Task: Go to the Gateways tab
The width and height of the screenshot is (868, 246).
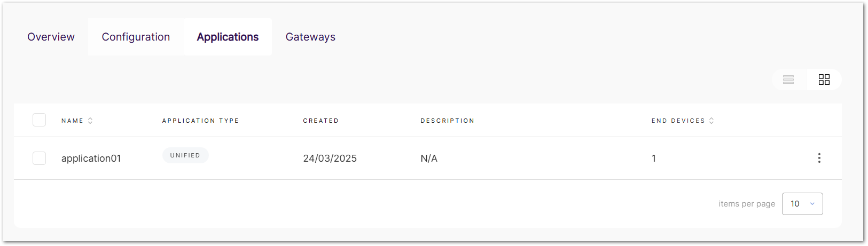Action: click(310, 37)
